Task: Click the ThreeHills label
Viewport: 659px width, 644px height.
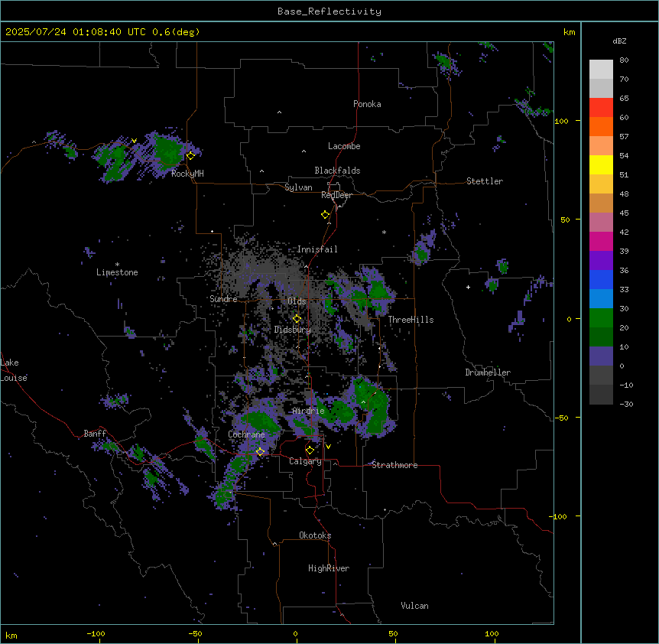Action: (411, 320)
